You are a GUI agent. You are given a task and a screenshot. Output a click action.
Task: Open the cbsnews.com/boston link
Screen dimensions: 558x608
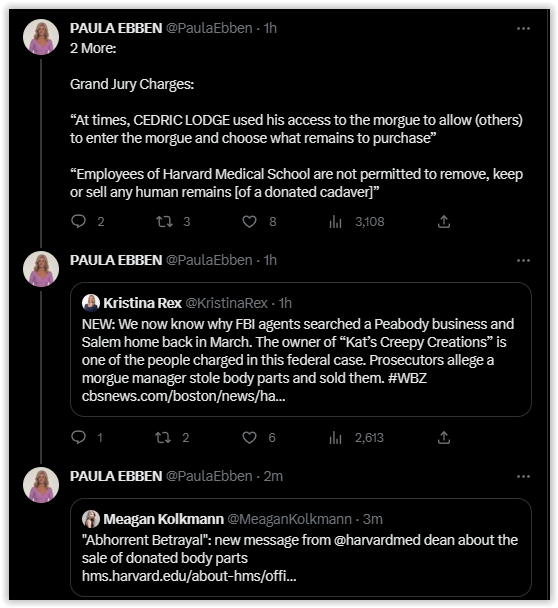click(183, 396)
